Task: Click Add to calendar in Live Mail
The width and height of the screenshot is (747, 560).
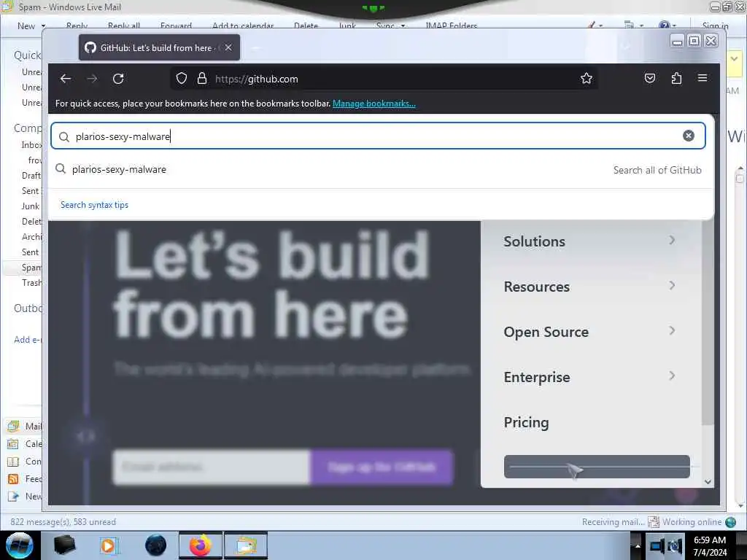Action: 243,26
